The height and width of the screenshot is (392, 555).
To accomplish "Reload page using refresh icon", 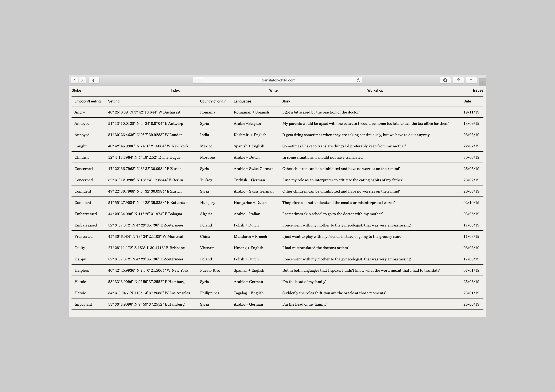I will pos(358,80).
